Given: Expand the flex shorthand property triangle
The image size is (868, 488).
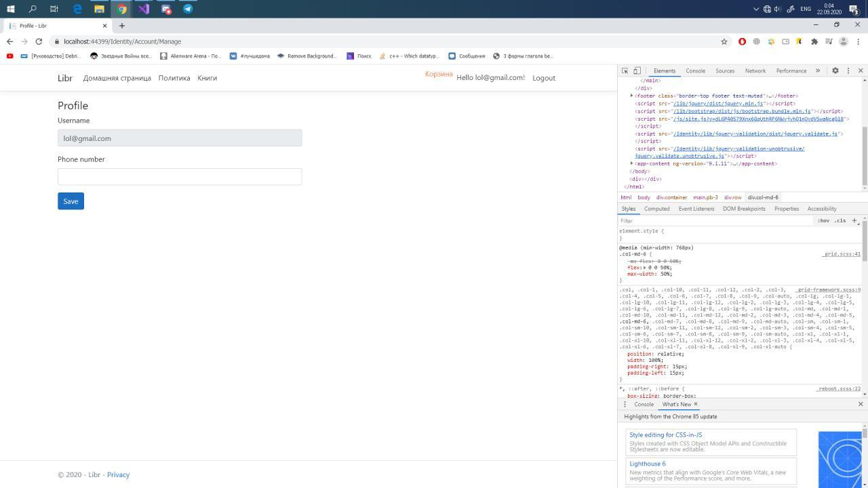Looking at the screenshot, I should pos(646,267).
